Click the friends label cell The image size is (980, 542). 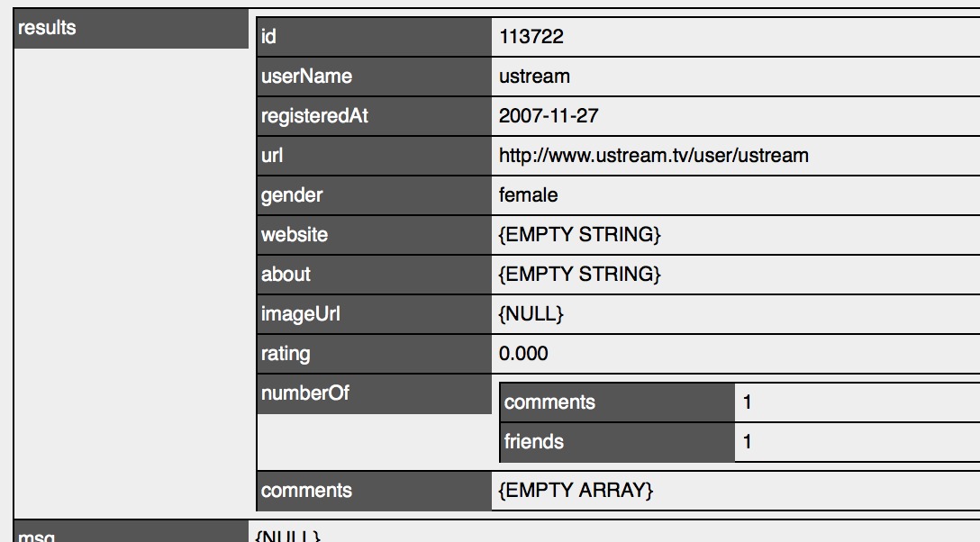[x=617, y=442]
